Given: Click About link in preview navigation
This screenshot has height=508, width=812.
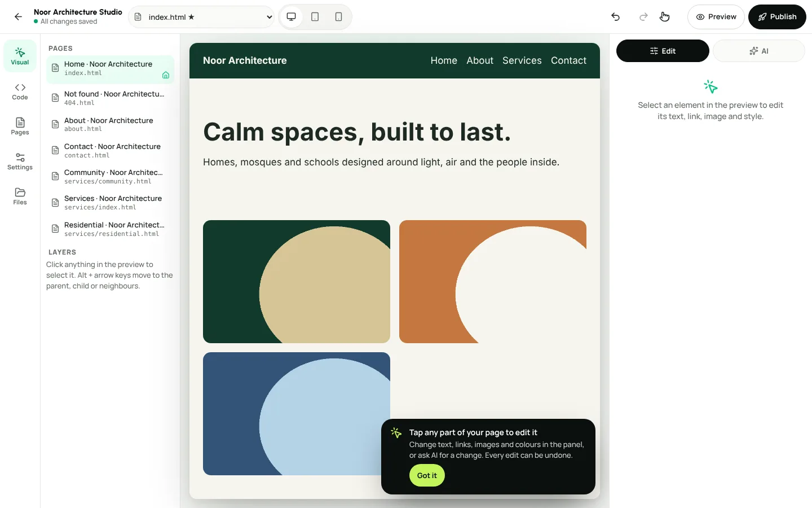Looking at the screenshot, I should pos(480,60).
